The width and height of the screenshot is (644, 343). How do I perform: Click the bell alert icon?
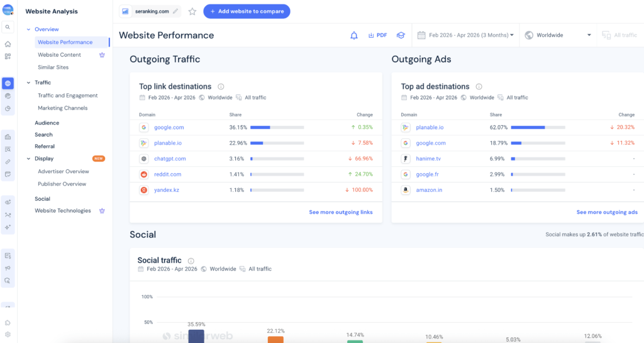(354, 35)
